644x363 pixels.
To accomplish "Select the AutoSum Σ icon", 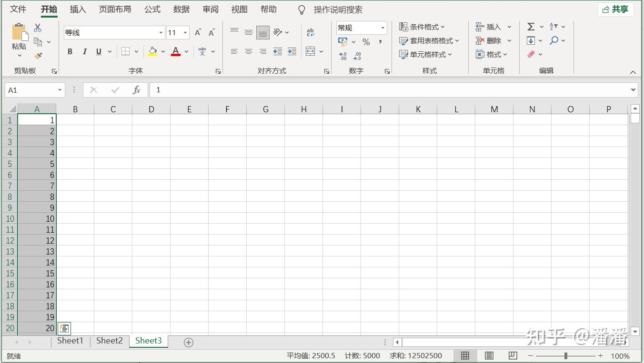I will click(x=530, y=27).
